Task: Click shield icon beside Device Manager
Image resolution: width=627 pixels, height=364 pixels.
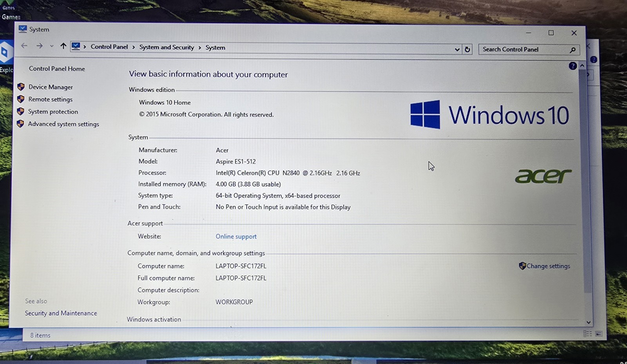Action: click(x=21, y=87)
